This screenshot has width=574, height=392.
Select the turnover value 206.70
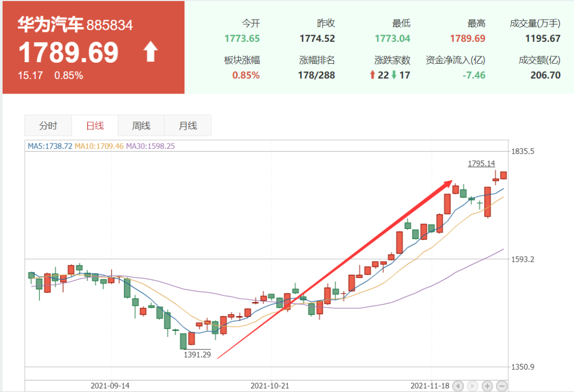coord(545,75)
